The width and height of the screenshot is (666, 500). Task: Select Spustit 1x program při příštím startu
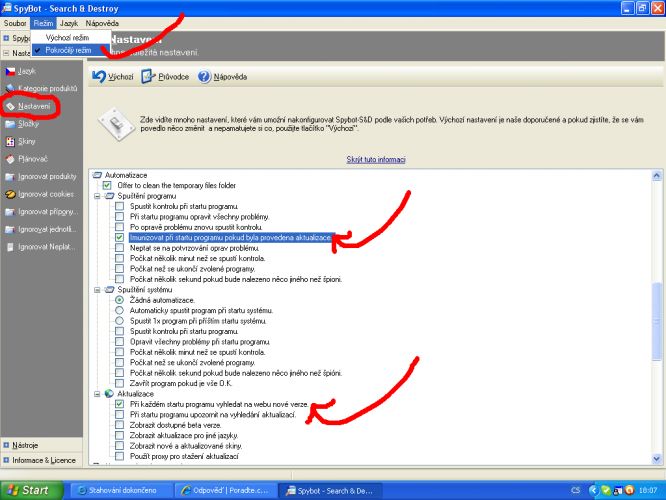(x=119, y=321)
